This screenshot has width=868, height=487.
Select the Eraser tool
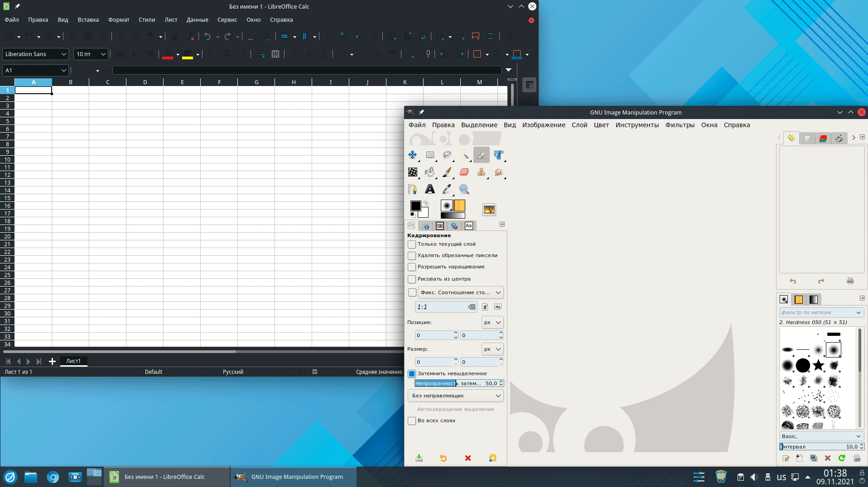(x=464, y=172)
